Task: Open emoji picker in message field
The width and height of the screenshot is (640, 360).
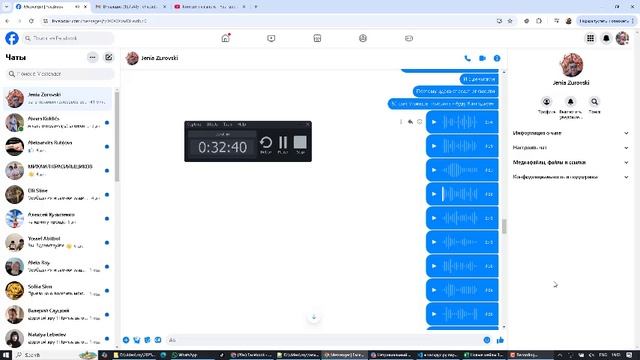Action: click(x=487, y=340)
